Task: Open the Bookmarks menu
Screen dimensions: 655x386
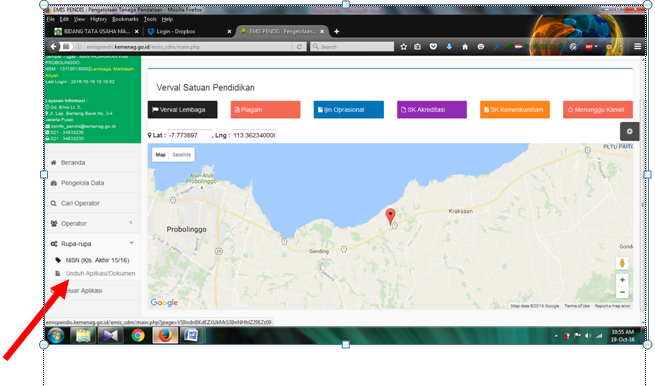Action: point(125,19)
